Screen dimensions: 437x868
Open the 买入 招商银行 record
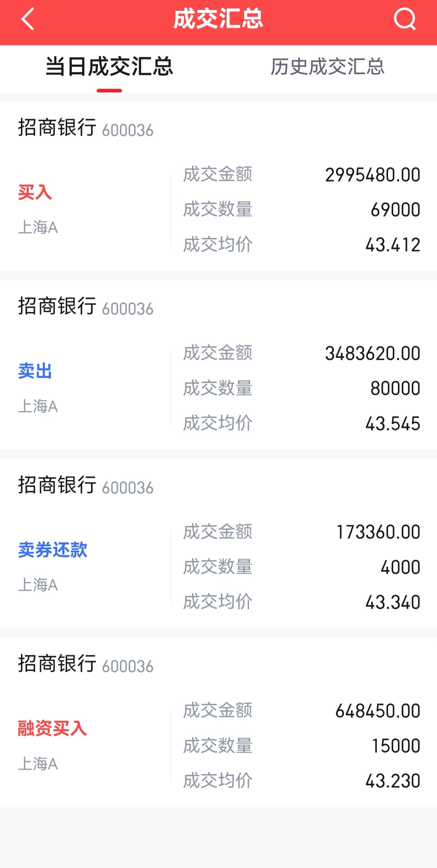[218, 186]
